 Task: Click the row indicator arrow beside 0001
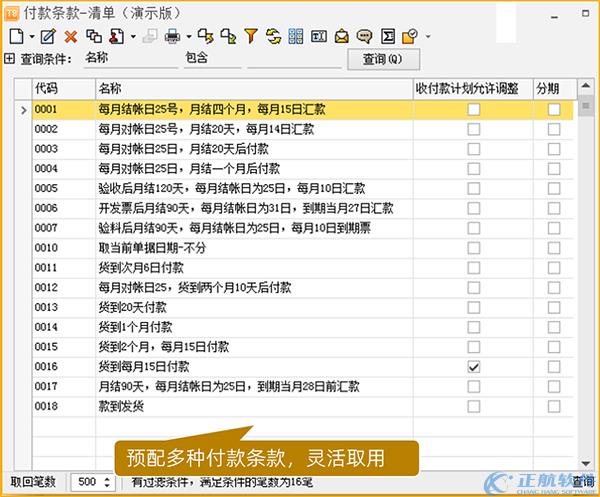click(24, 110)
